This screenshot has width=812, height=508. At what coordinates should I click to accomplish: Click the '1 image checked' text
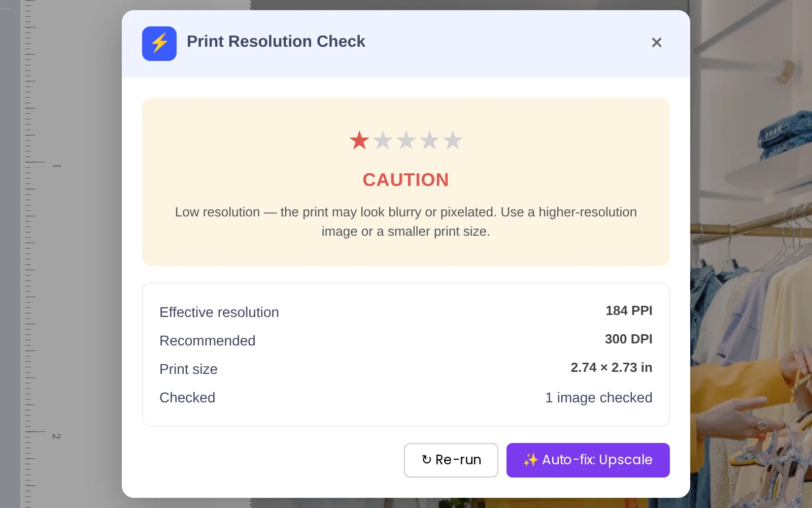[x=599, y=397]
